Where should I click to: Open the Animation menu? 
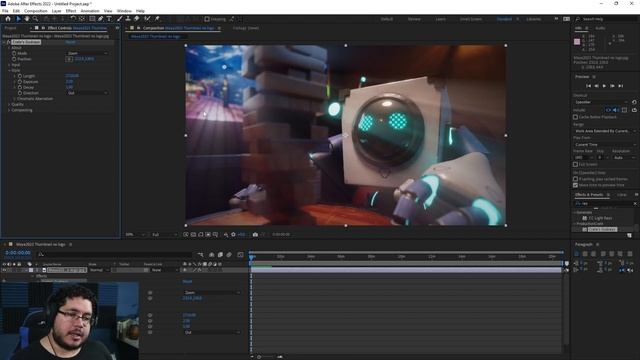coord(90,11)
